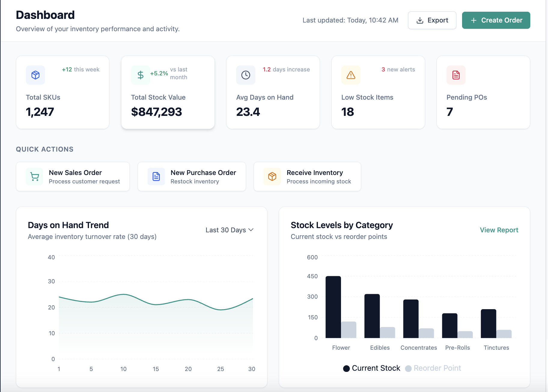Screen dimensions: 548x392
Task: Click the orange Receive Inventory package icon
Action: (x=272, y=177)
